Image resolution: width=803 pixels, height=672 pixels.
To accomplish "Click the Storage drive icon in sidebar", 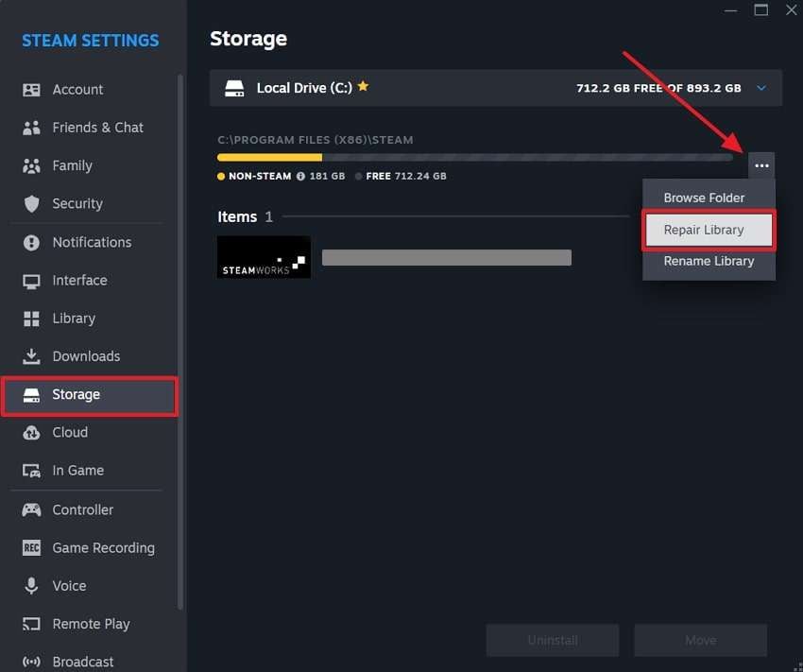I will pos(31,395).
